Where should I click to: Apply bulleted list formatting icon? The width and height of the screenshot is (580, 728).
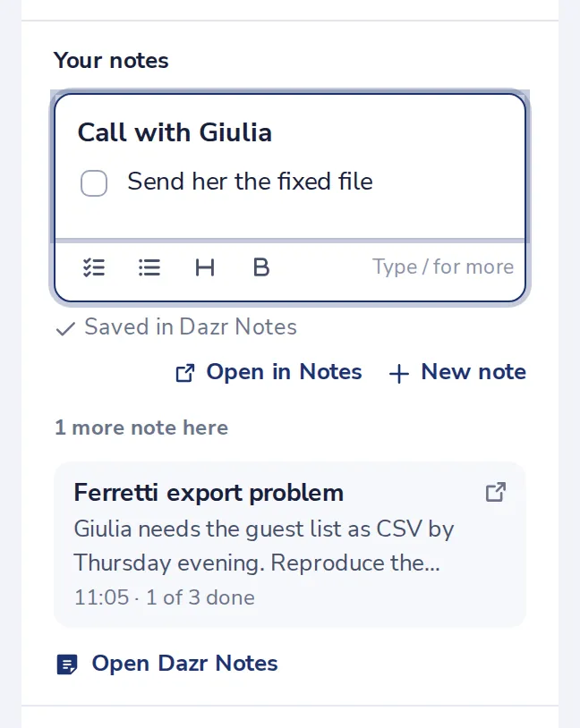click(x=149, y=267)
